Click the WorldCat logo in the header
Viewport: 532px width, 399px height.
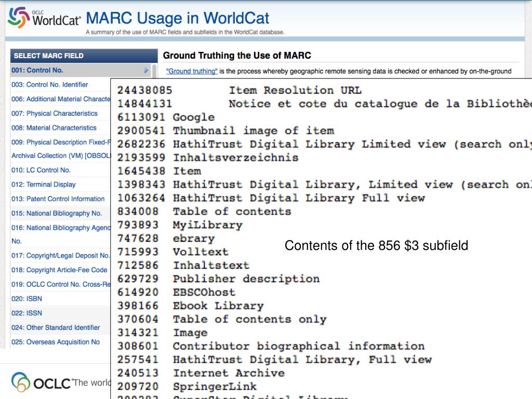pos(44,18)
